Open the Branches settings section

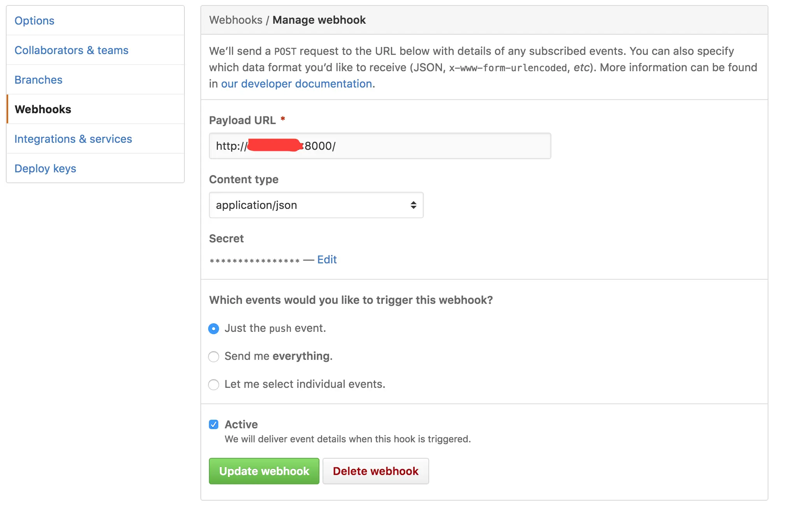(38, 79)
